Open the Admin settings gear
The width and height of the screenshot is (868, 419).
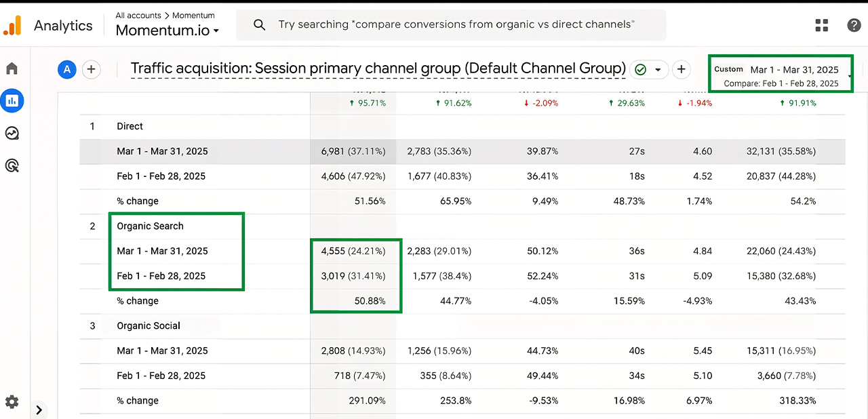click(x=12, y=401)
